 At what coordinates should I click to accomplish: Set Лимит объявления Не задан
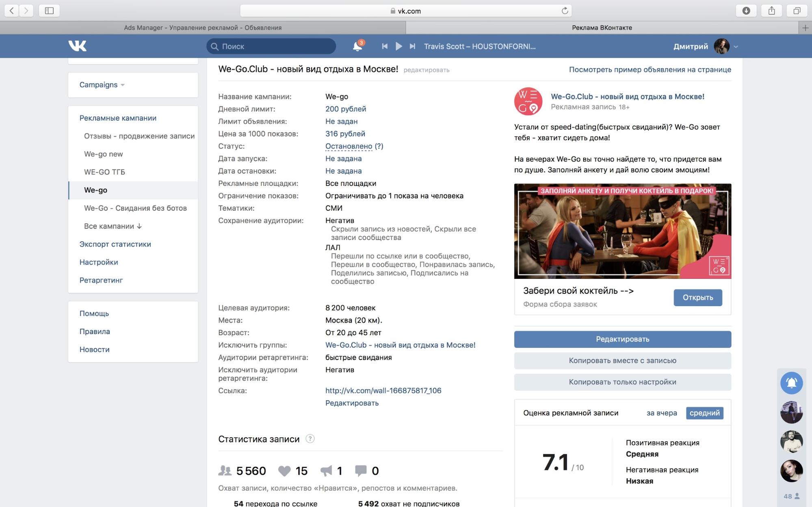(341, 121)
